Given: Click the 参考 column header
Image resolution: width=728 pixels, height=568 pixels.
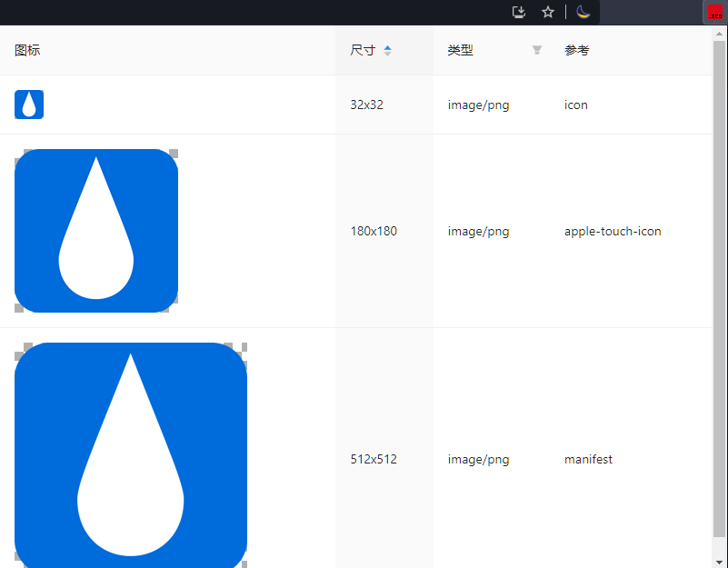Looking at the screenshot, I should (577, 50).
